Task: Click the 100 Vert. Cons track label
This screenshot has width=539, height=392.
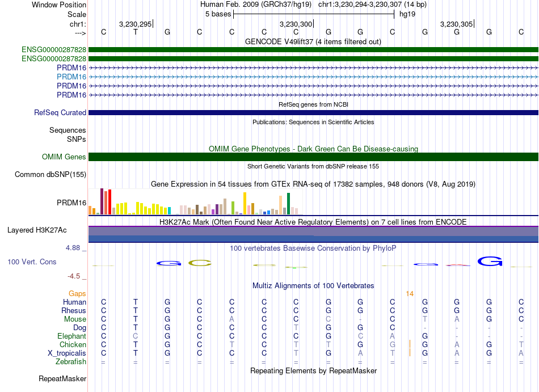Action: coord(32,262)
